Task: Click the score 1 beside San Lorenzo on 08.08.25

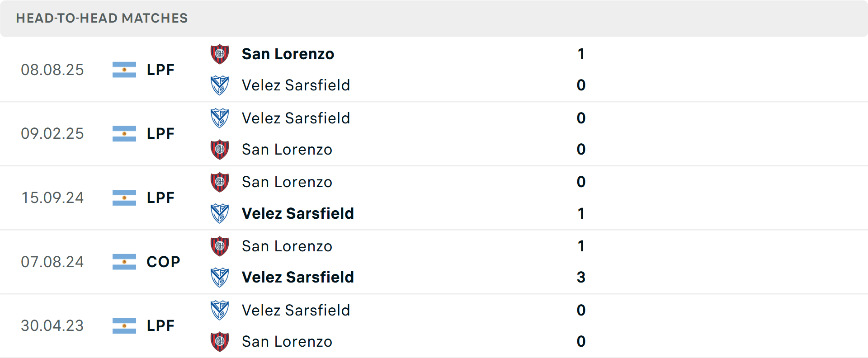Action: (581, 53)
